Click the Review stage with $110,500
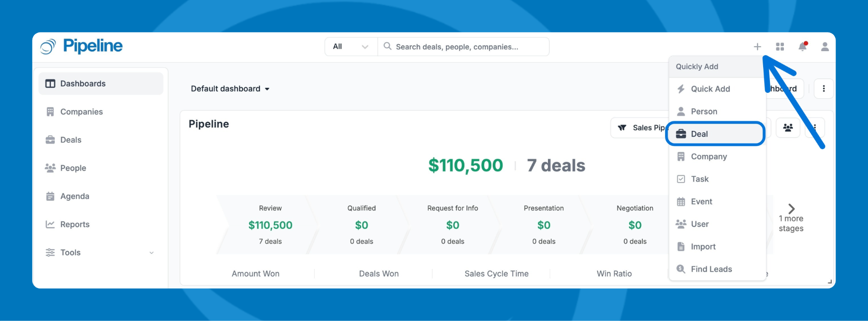868x321 pixels. 270,225
